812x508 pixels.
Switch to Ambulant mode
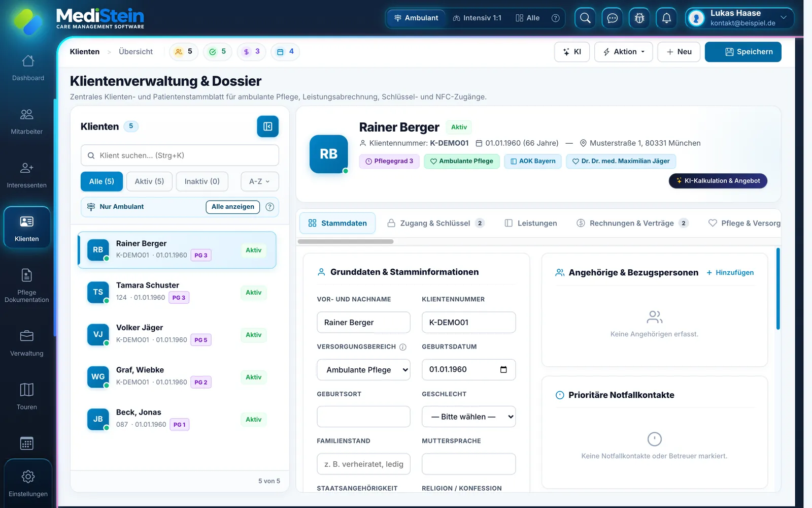click(x=416, y=18)
